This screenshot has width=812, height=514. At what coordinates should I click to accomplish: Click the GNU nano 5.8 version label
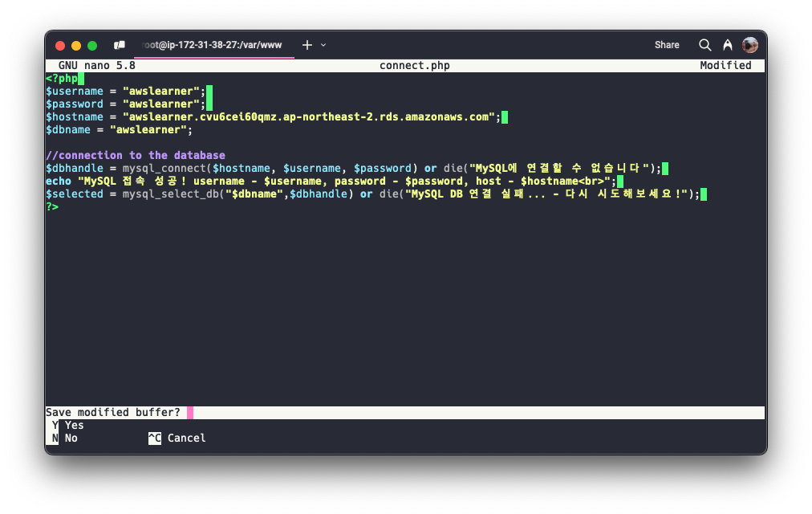pos(97,66)
